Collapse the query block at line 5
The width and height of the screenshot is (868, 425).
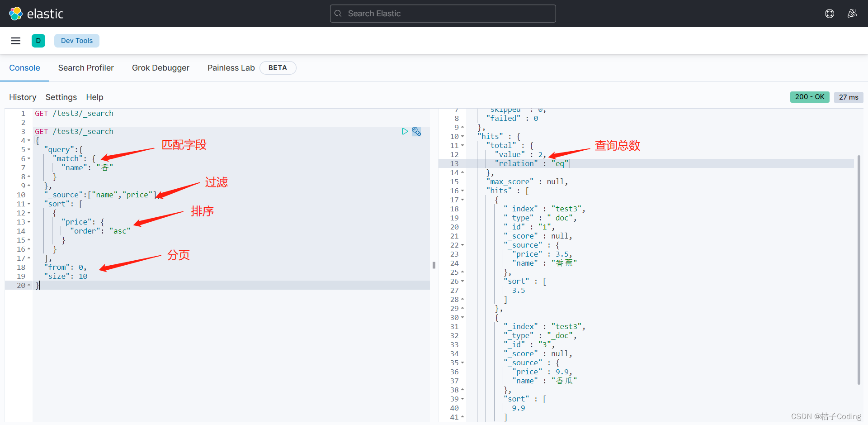pos(29,150)
